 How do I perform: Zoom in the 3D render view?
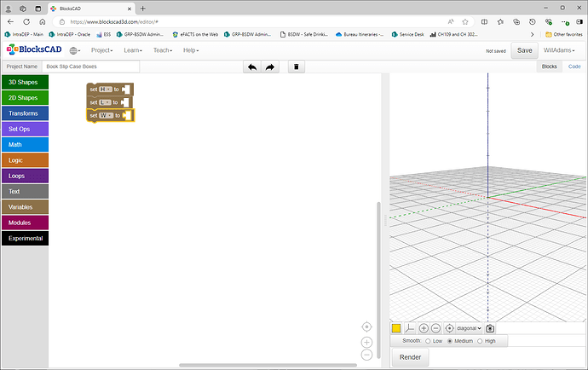pos(424,328)
